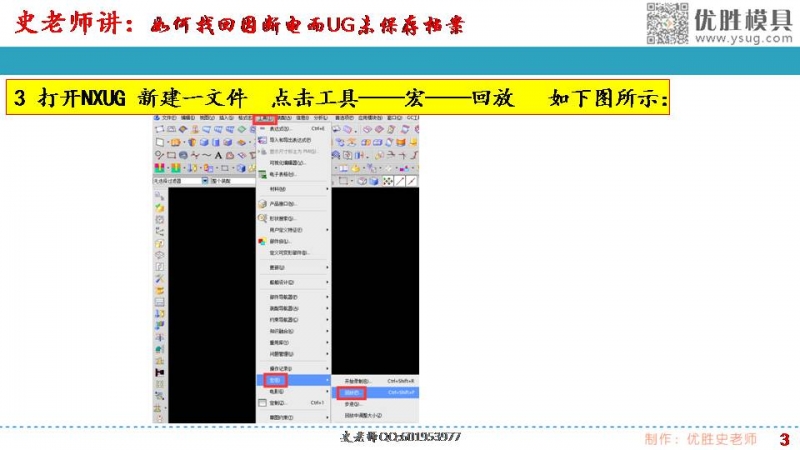This screenshot has height=450, width=800.
Task: Click the import/export icon beside 导入和导出表达式
Action: (262, 140)
